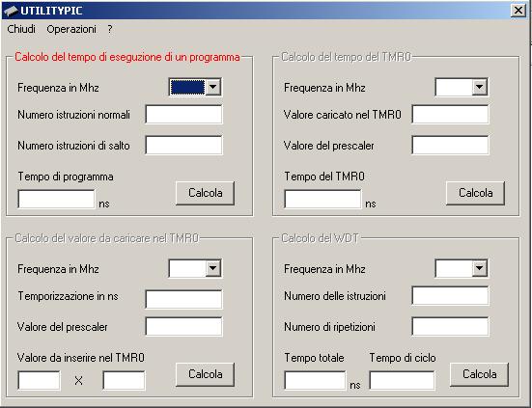This screenshot has width=532, height=408.
Task: Select the Numero di ripetizioni field
Action: click(450, 326)
